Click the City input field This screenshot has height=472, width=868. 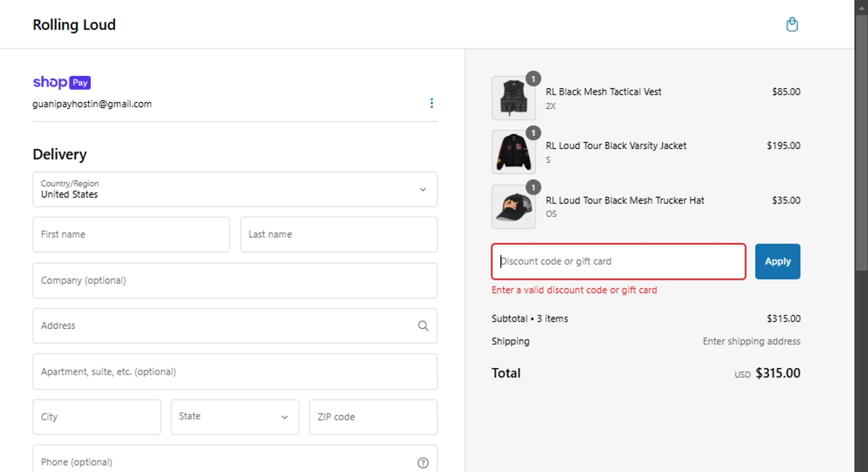pos(97,417)
